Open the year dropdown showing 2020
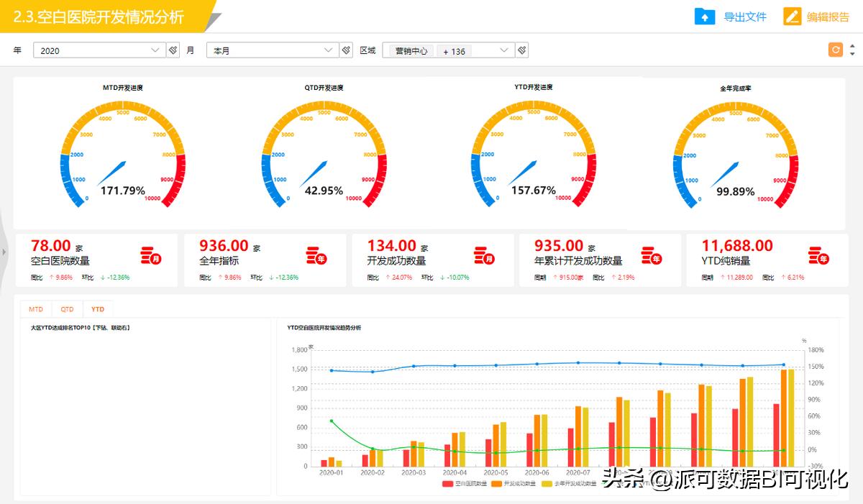Viewport: 863px width, 504px height. pyautogui.click(x=99, y=50)
